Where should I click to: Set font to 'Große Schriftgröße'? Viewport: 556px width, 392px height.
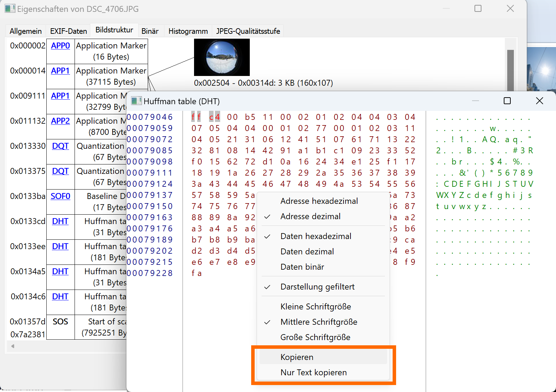315,337
